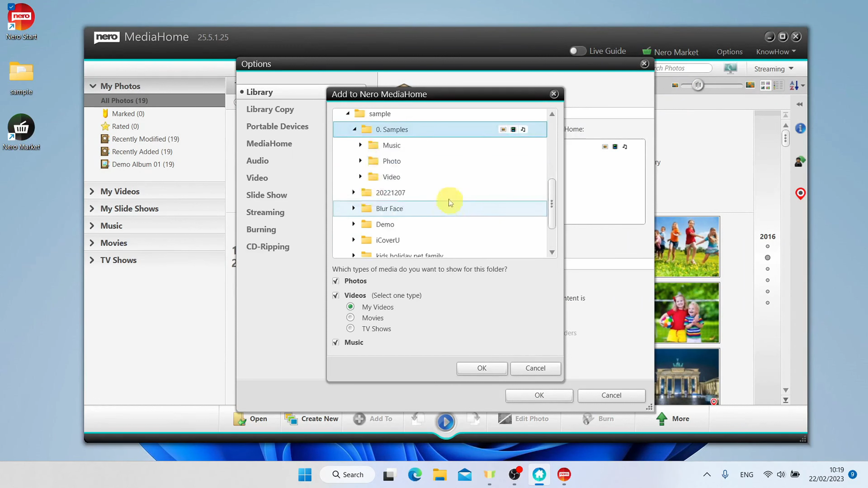868x488 pixels.
Task: Open Options in the header
Action: pos(729,52)
